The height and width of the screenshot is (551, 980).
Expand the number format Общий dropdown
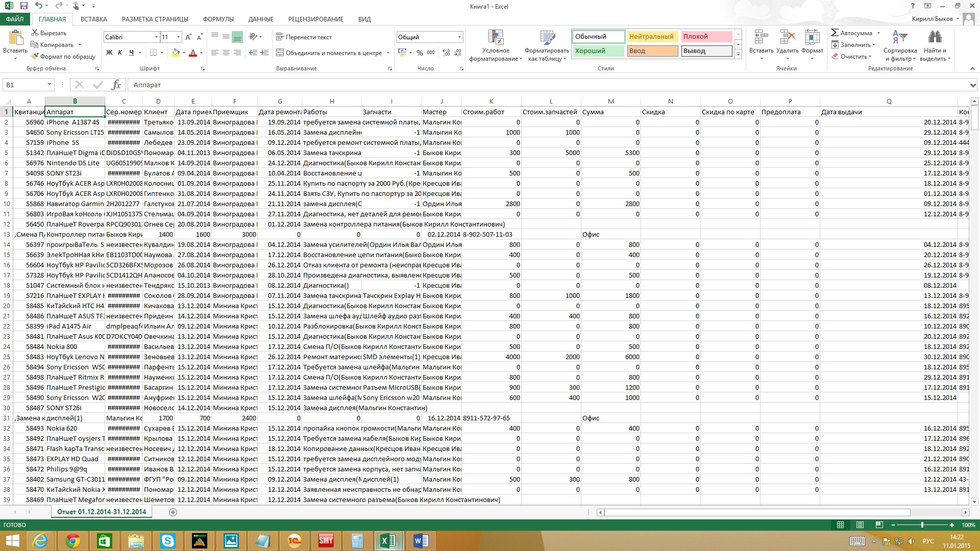[459, 37]
